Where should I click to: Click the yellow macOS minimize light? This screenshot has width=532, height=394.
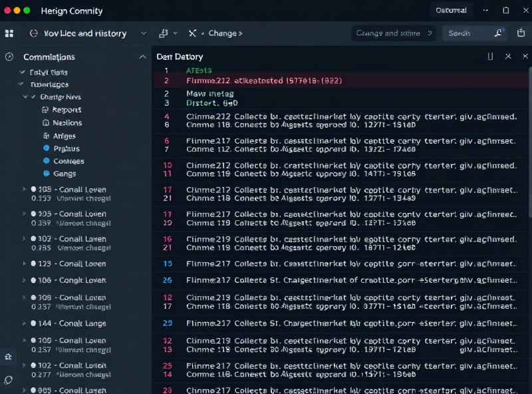17,11
